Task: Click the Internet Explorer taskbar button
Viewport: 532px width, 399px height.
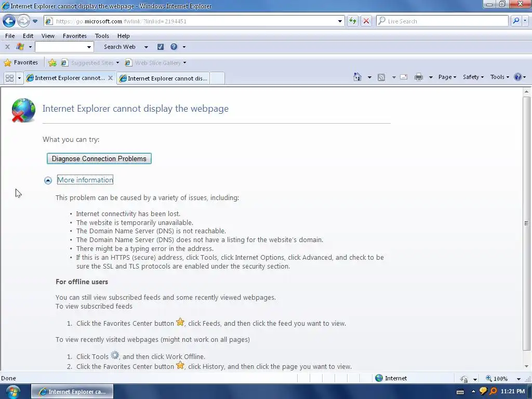Action: coord(72,392)
